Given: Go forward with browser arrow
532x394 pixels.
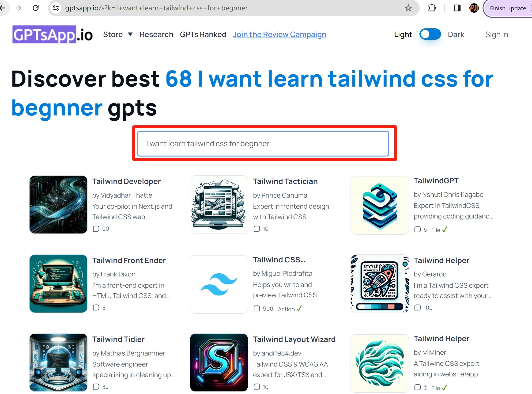Looking at the screenshot, I should pyautogui.click(x=19, y=8).
